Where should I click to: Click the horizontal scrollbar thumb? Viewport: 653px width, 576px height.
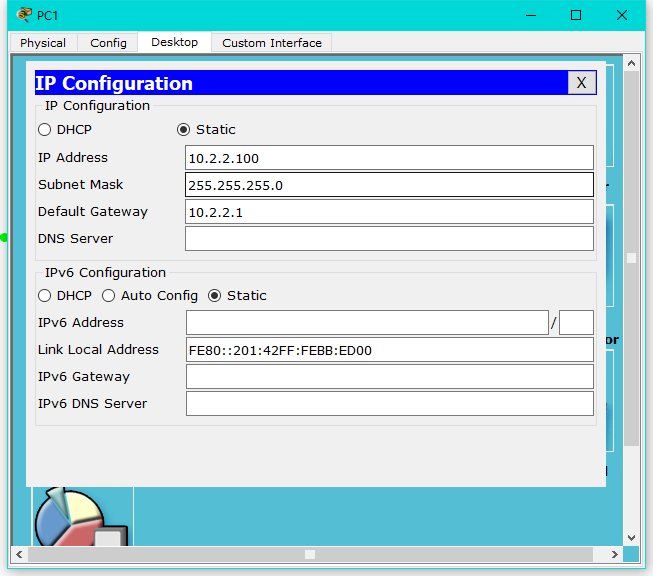click(x=310, y=554)
